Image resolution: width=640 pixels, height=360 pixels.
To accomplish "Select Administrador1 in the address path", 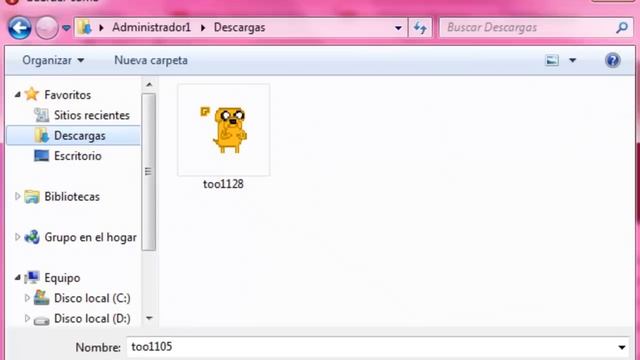I will pos(151,27).
